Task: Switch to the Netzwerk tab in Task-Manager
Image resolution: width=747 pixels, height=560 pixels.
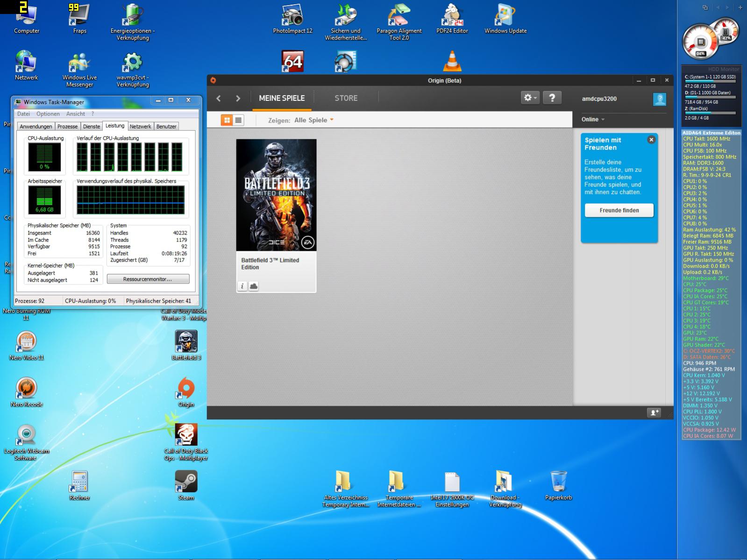Action: coord(141,127)
